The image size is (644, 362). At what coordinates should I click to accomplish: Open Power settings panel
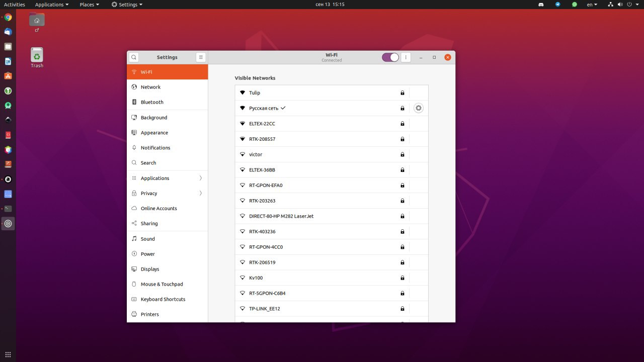[167, 254]
